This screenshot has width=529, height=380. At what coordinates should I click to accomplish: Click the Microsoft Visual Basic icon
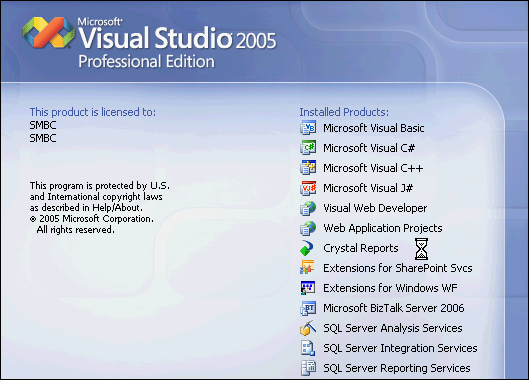coord(308,128)
